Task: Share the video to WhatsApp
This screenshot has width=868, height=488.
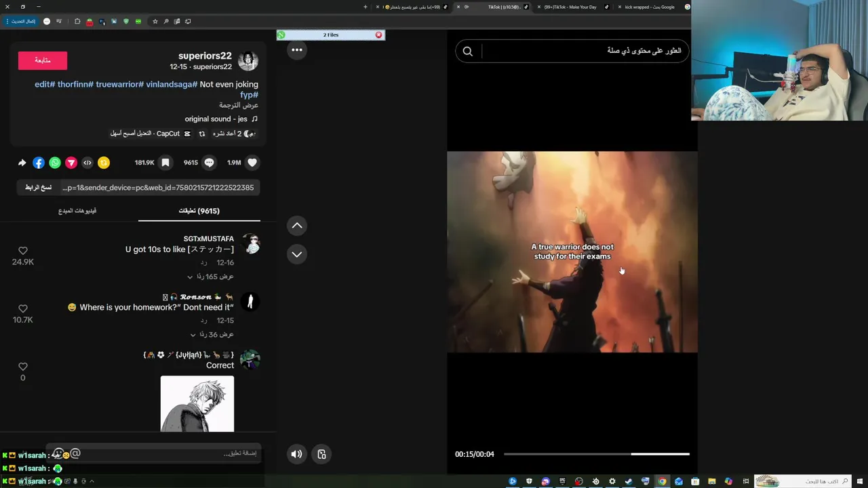Action: pyautogui.click(x=55, y=163)
